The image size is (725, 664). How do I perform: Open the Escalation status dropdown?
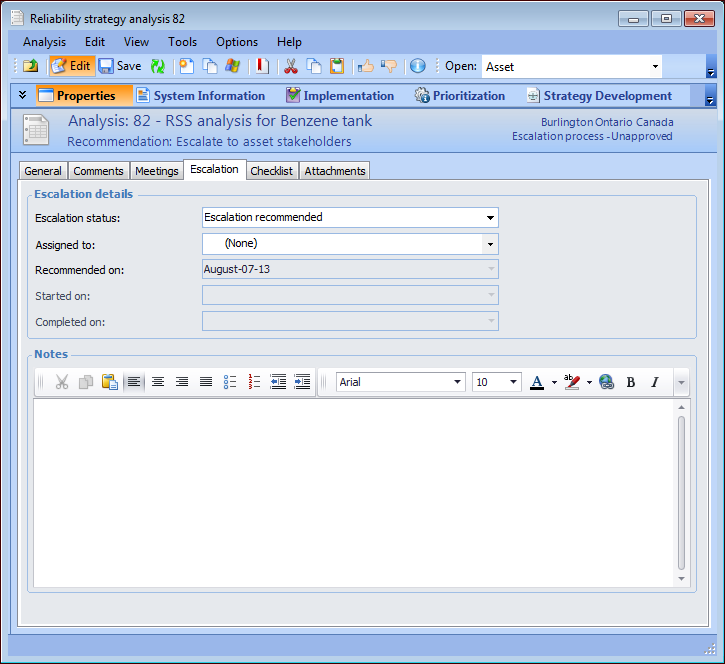point(490,217)
